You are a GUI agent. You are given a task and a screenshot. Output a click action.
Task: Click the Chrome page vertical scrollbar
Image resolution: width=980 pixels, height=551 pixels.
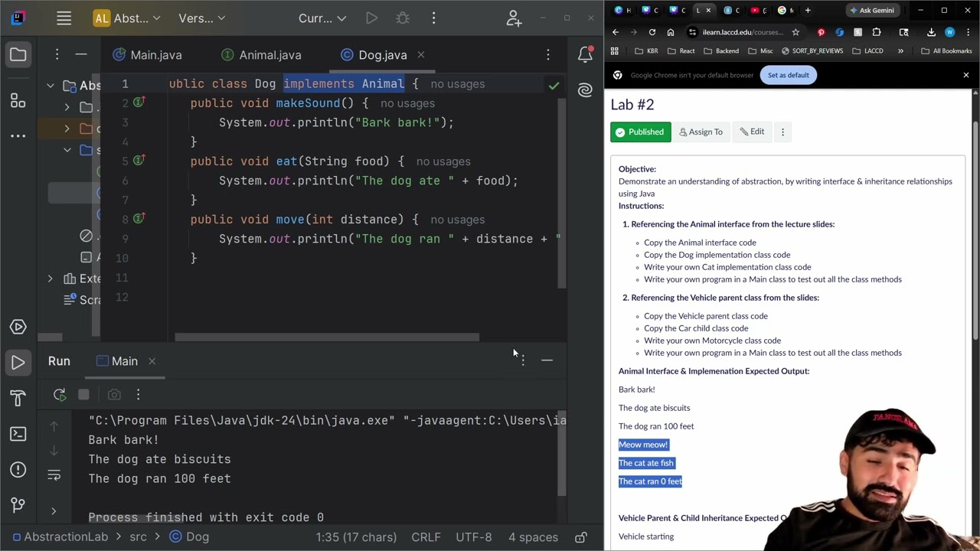pyautogui.click(x=975, y=230)
